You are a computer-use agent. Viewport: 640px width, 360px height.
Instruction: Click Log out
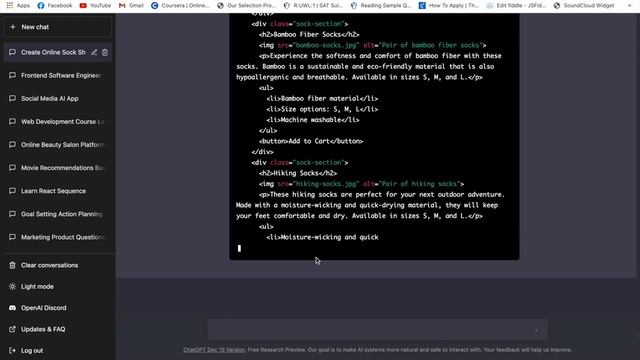(x=57, y=351)
